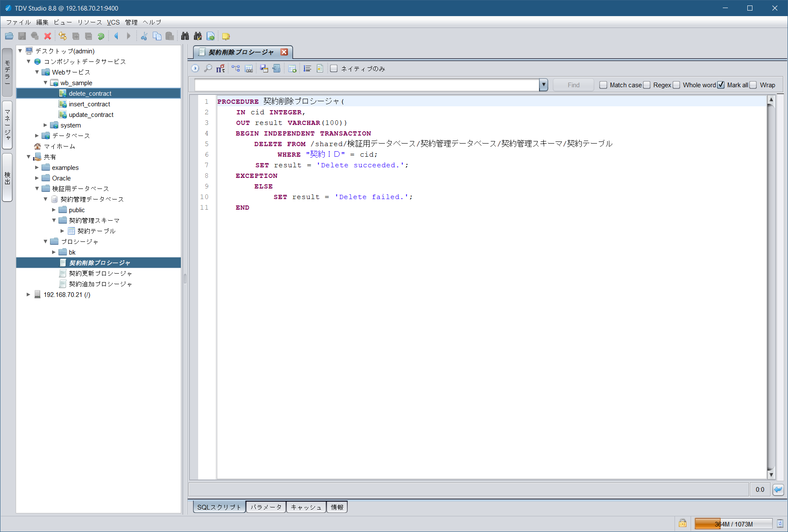The width and height of the screenshot is (788, 532).
Task: Click the execute (play) procedure icon
Action: coord(195,69)
